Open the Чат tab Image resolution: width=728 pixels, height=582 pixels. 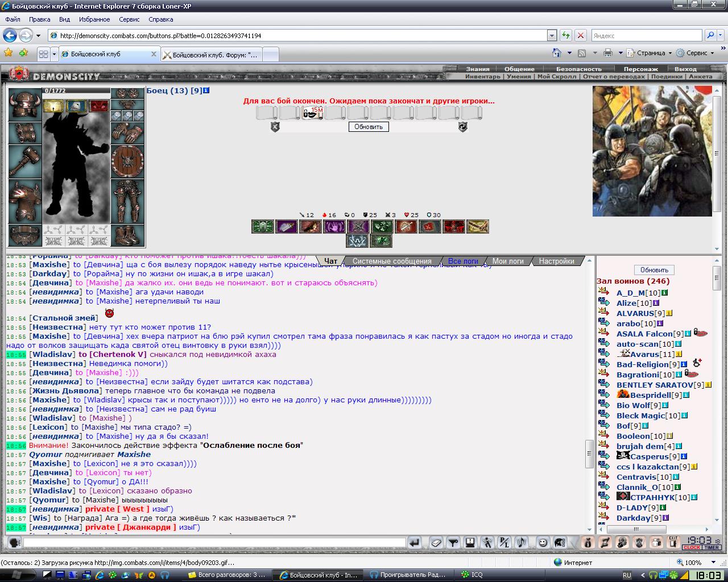330,261
